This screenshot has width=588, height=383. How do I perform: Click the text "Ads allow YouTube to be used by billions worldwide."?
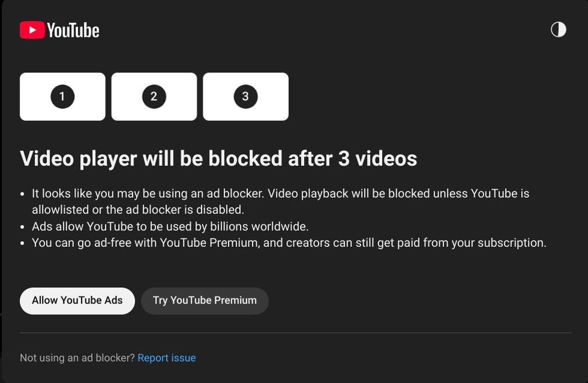point(170,227)
